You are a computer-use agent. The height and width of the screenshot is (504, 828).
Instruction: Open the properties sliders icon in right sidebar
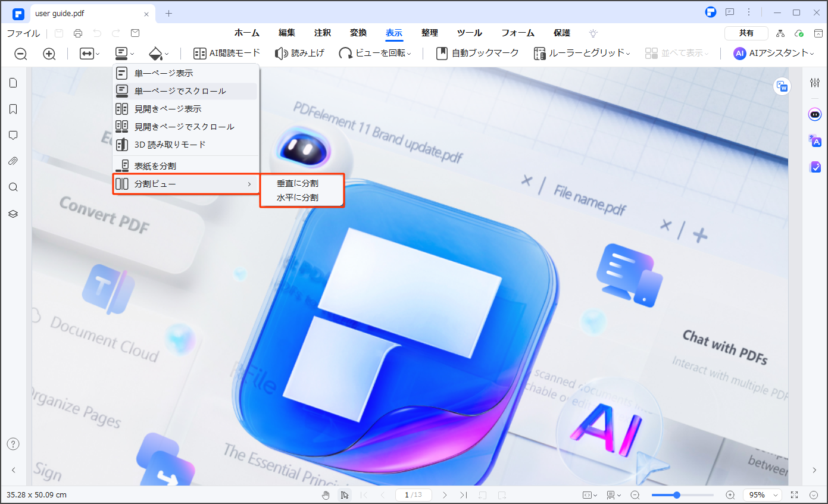[815, 83]
